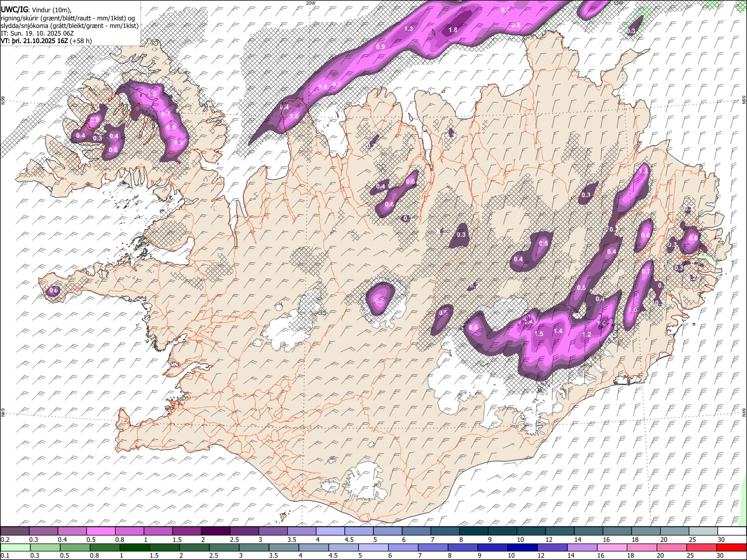Pick the dark purple 2 snow legend swatch
Screen dimensions: 747x560
point(215,531)
